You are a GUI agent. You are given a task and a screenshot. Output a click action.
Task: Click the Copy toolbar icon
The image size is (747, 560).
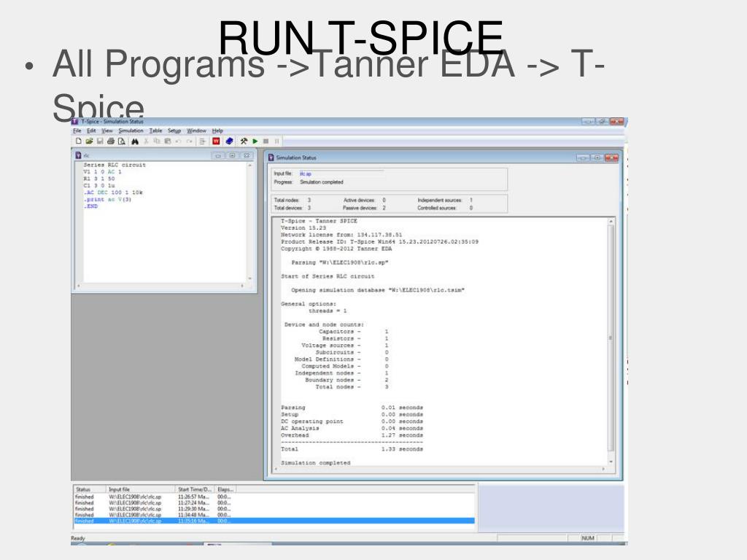pyautogui.click(x=157, y=141)
